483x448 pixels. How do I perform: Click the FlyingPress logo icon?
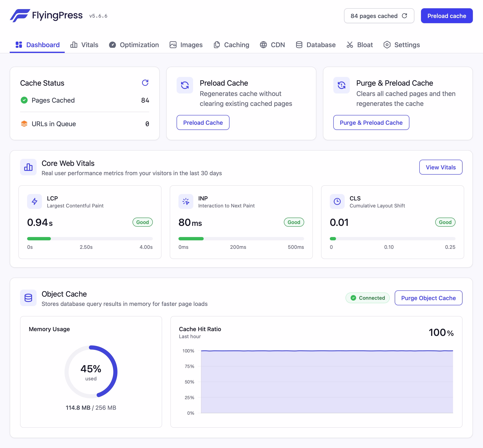[x=20, y=16]
